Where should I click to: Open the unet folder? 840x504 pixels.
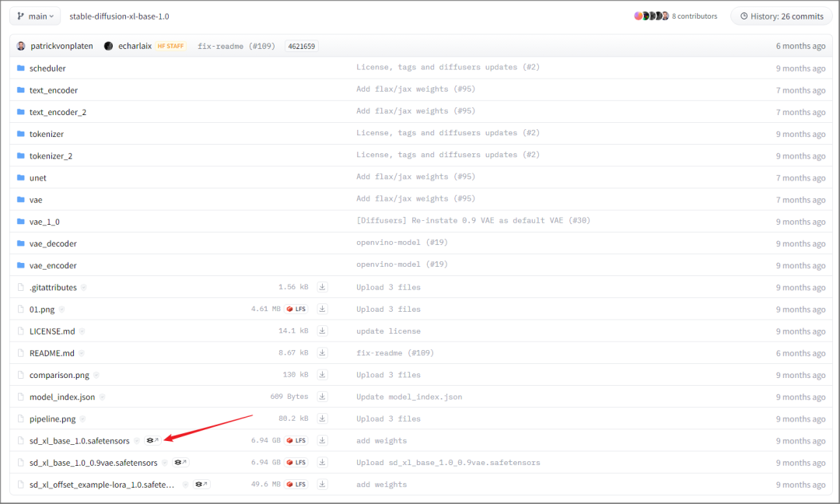point(38,178)
